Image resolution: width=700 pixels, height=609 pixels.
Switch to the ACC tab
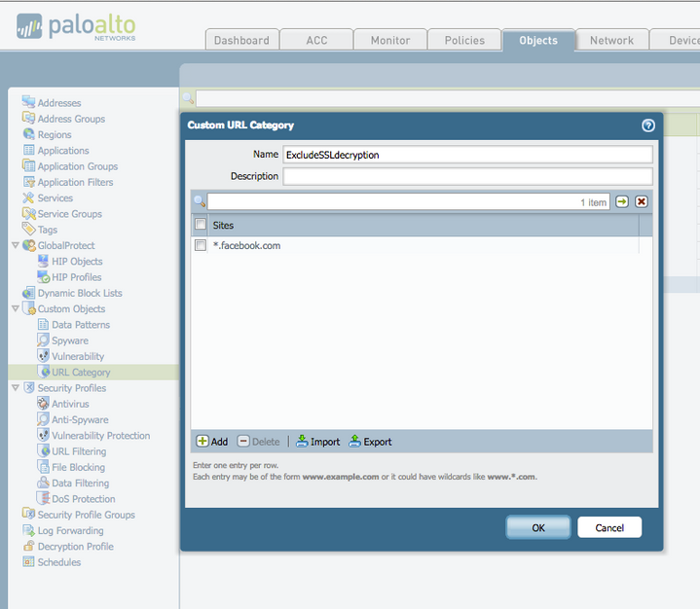pos(316,40)
